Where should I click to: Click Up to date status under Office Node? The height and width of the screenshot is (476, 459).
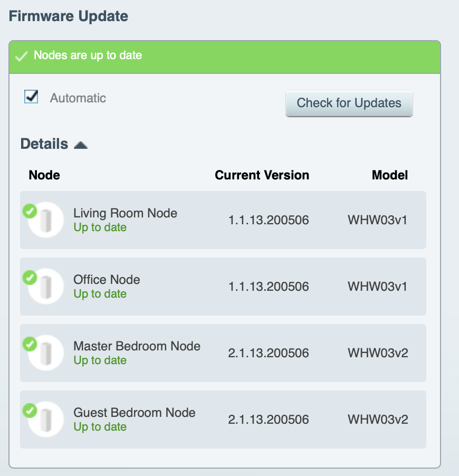pyautogui.click(x=100, y=294)
